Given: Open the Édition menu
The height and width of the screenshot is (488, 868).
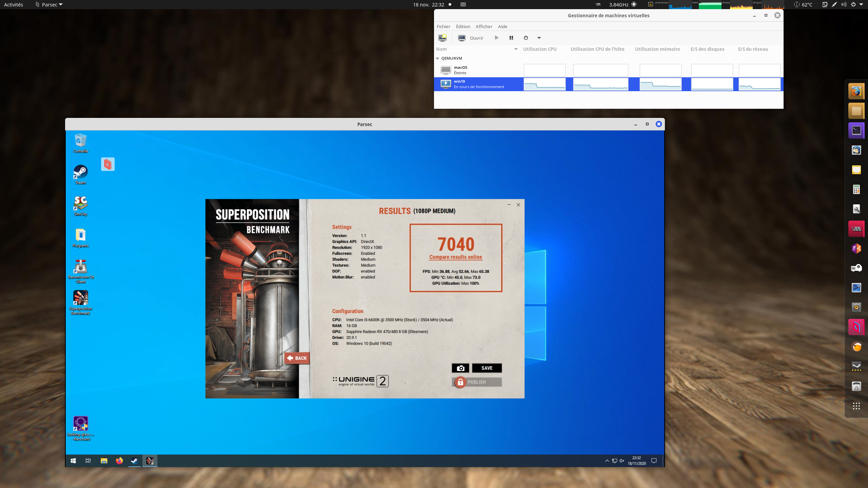Looking at the screenshot, I should click(463, 26).
